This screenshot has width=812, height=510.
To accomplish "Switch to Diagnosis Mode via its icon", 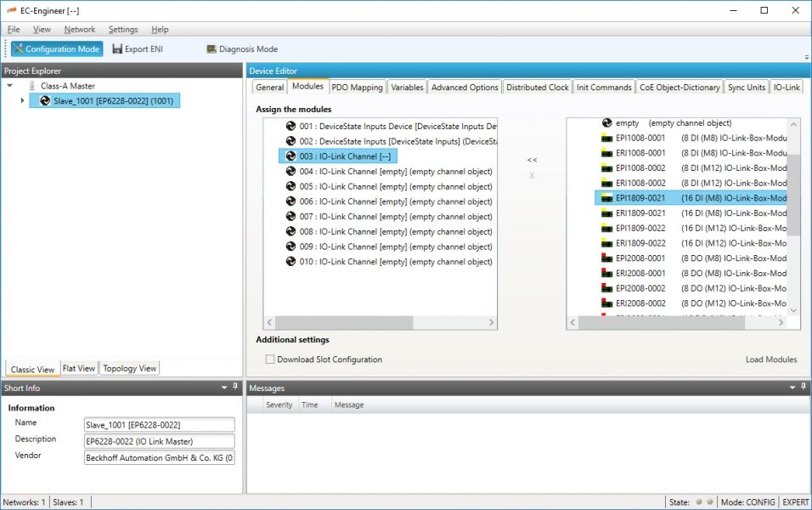I will 211,49.
